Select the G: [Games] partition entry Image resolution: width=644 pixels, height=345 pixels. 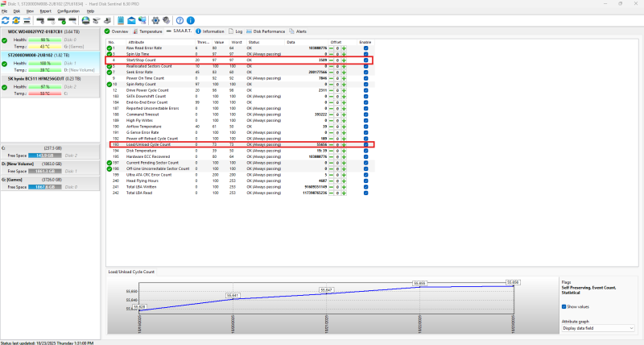click(x=50, y=184)
